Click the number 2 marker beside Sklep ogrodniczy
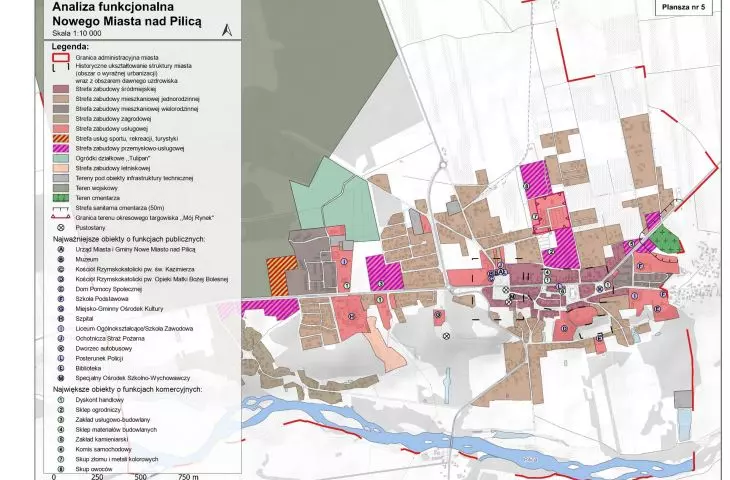This screenshot has width=730, height=480. (x=61, y=410)
